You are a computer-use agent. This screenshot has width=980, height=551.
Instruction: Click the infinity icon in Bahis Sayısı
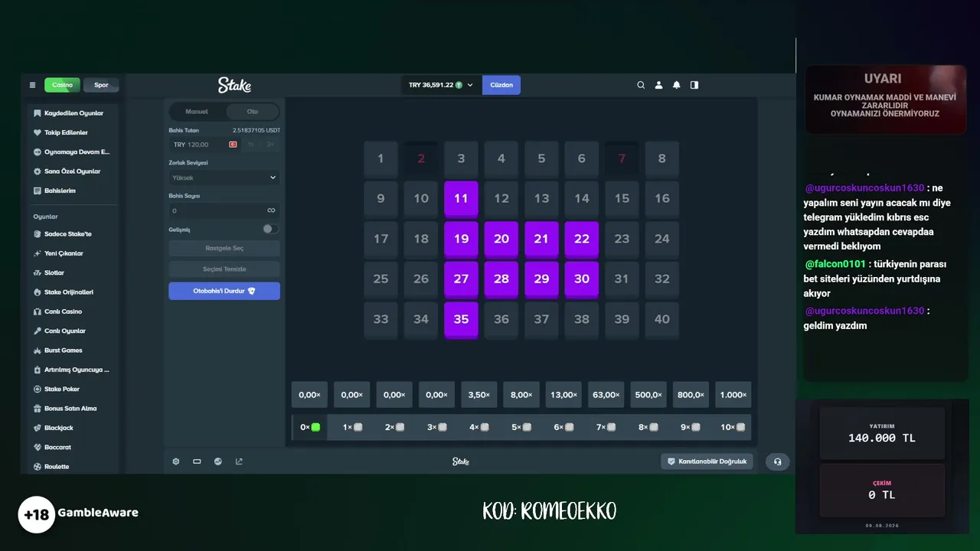271,210
